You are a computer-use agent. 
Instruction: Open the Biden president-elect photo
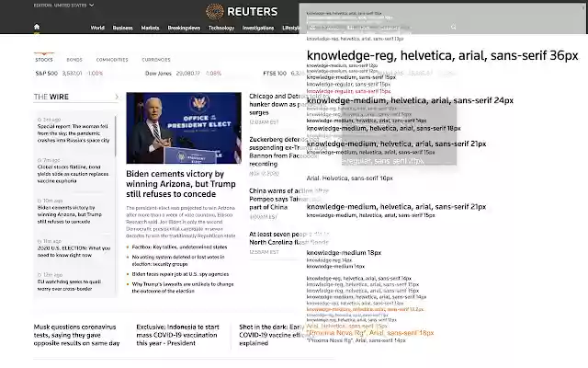(x=184, y=128)
